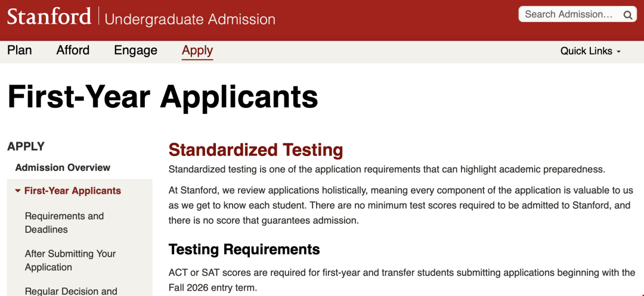Click the search magnifier icon

point(628,15)
